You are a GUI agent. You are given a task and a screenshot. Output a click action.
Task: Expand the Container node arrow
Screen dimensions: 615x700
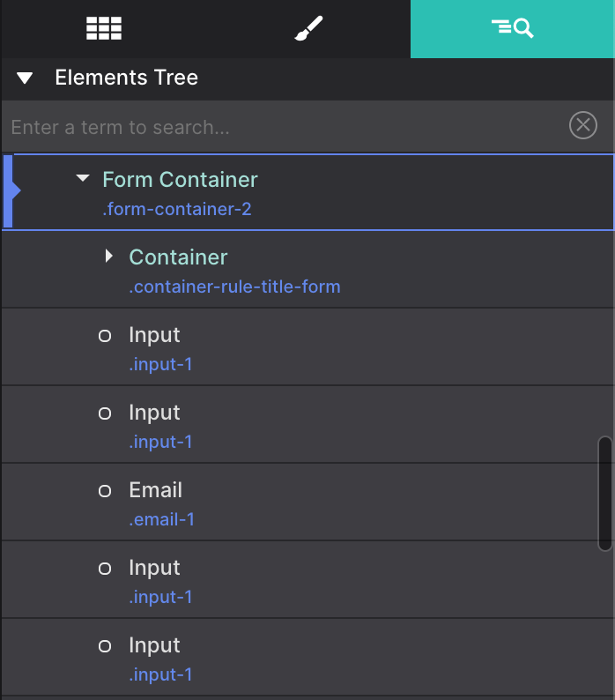(108, 256)
